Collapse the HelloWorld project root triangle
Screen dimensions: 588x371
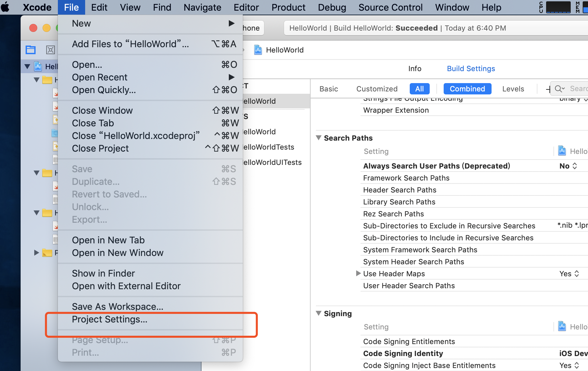pos(28,66)
